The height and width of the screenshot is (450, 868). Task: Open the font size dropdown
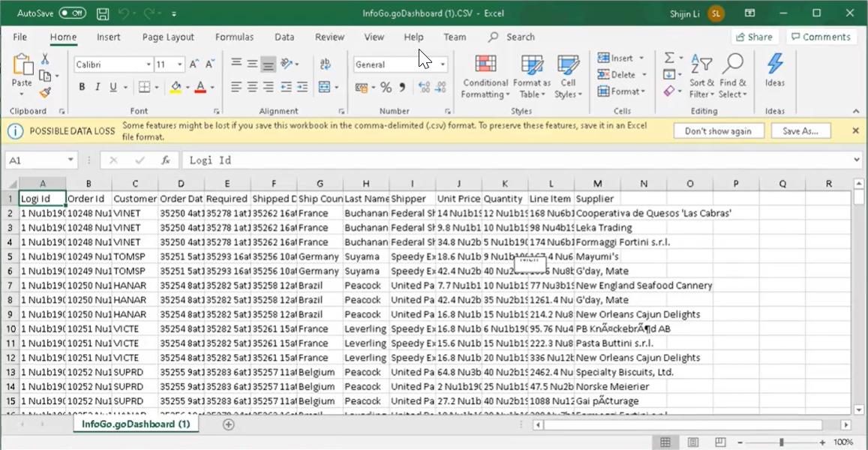[x=179, y=64]
